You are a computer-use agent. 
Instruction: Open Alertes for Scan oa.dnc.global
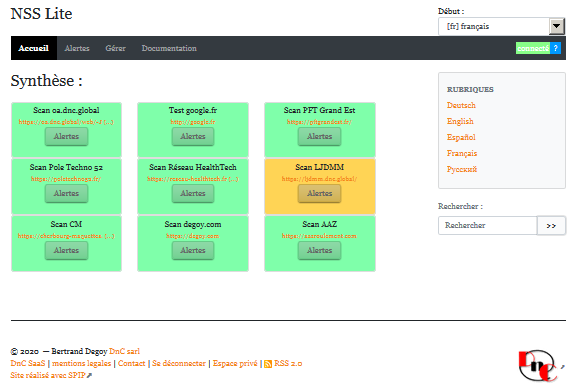click(x=66, y=136)
